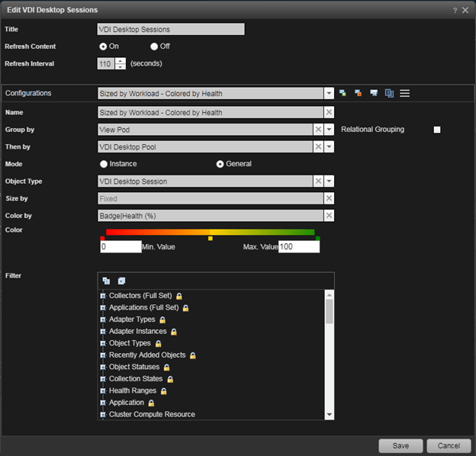Expand the Applications (Full Set) tree node
The width and height of the screenshot is (476, 456).
pyautogui.click(x=103, y=307)
